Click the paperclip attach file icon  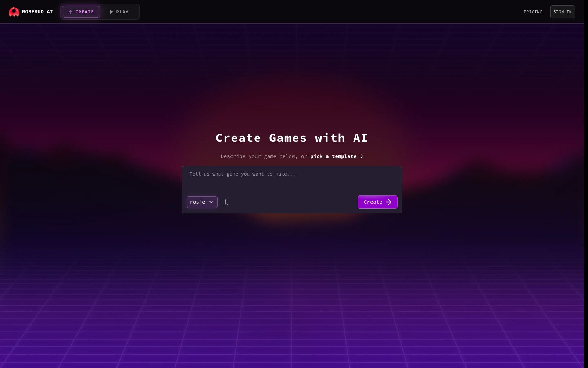click(227, 202)
